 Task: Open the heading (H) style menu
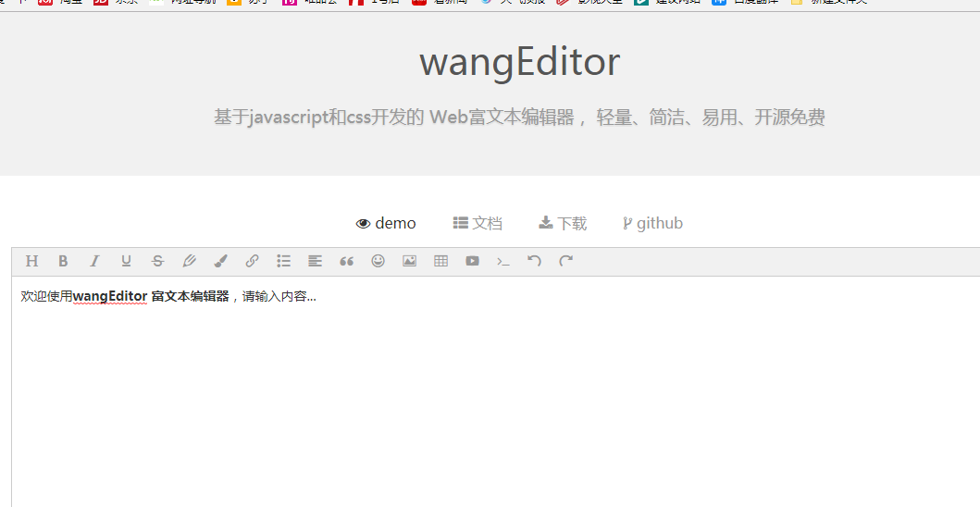[x=31, y=261]
